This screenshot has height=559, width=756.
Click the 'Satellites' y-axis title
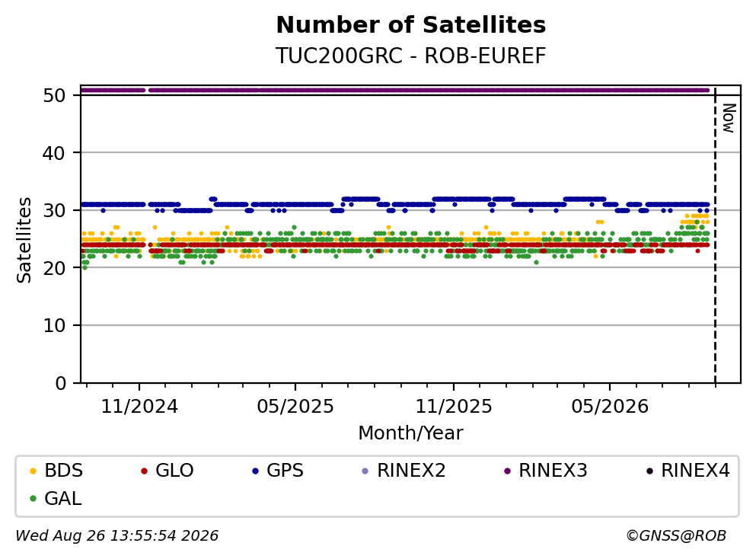pos(24,240)
